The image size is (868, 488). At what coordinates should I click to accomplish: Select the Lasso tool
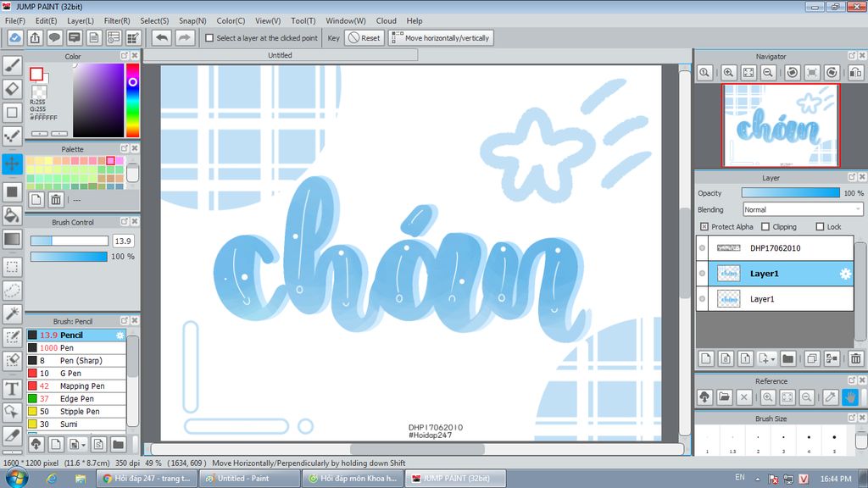coord(12,291)
